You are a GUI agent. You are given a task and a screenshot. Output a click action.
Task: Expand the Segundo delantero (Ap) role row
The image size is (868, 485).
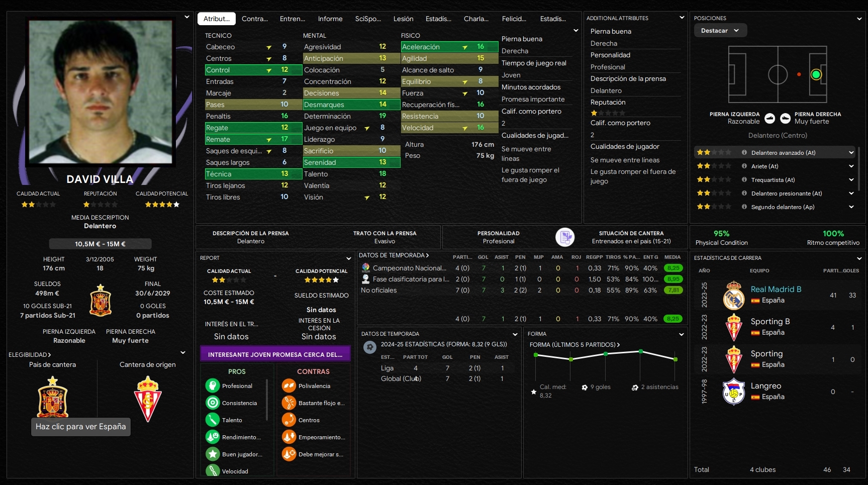click(x=851, y=207)
